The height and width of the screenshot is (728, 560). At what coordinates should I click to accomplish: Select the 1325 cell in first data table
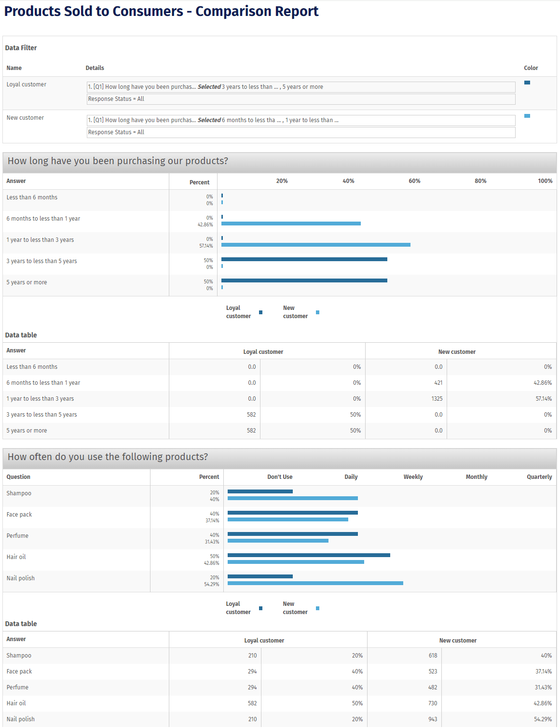(437, 399)
